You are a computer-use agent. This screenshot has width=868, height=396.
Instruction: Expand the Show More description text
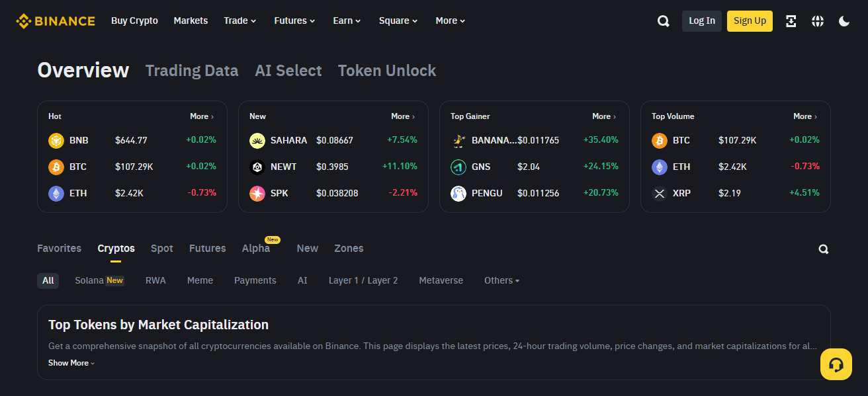71,363
